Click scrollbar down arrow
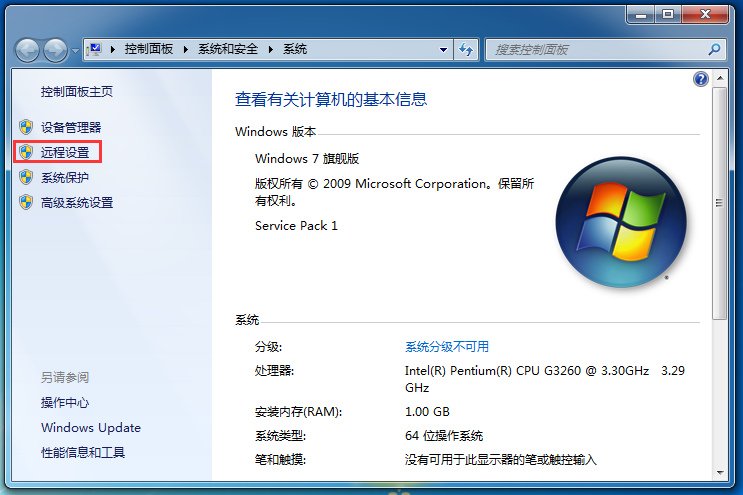Screen dimensions: 743x495 tap(720, 472)
